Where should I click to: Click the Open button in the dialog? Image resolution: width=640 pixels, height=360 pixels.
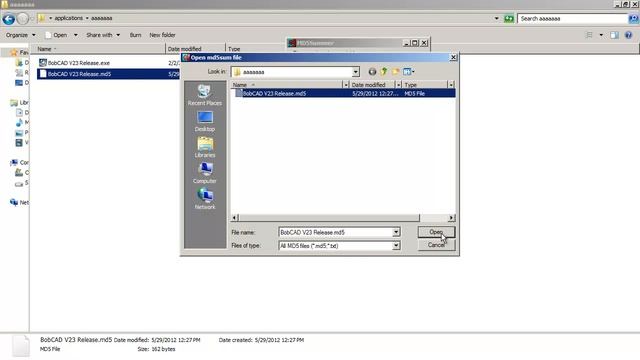tap(436, 232)
